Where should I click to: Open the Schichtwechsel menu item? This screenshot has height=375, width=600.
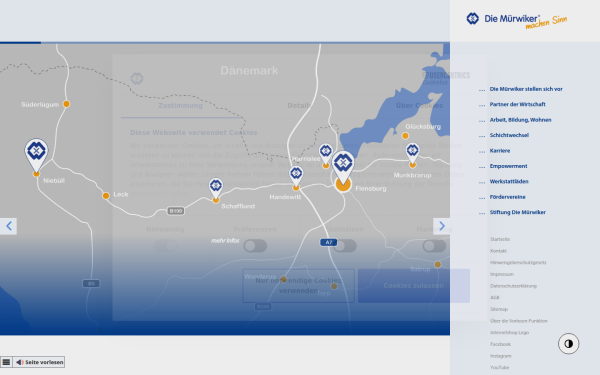tap(509, 135)
